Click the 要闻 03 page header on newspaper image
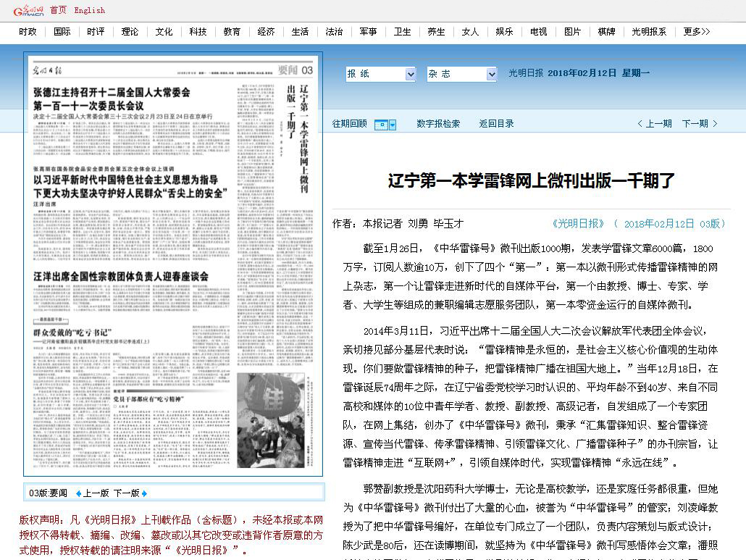 pos(296,70)
